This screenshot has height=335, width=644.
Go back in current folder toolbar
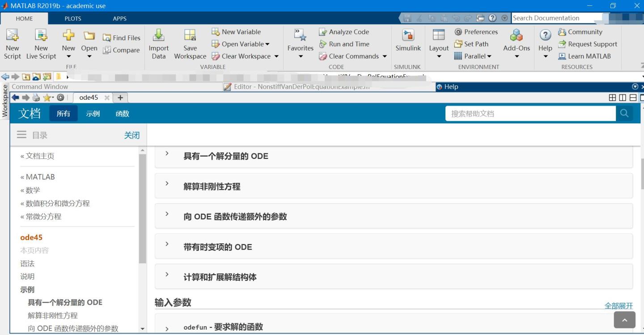[5, 76]
